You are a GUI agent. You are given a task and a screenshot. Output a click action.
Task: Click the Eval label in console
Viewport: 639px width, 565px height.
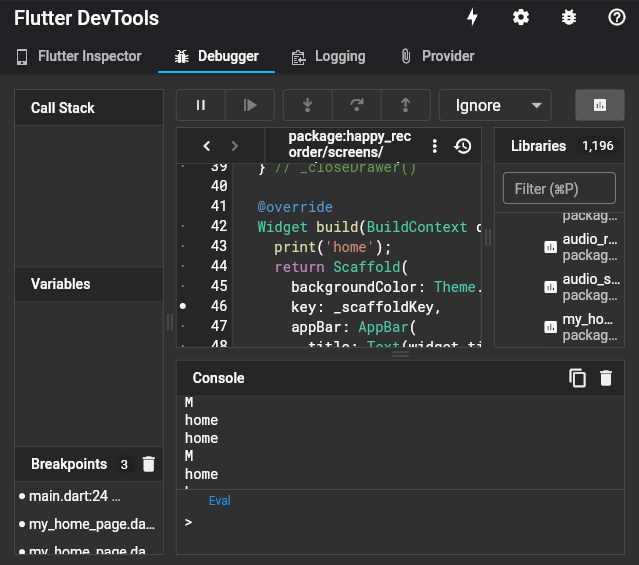[x=220, y=501]
